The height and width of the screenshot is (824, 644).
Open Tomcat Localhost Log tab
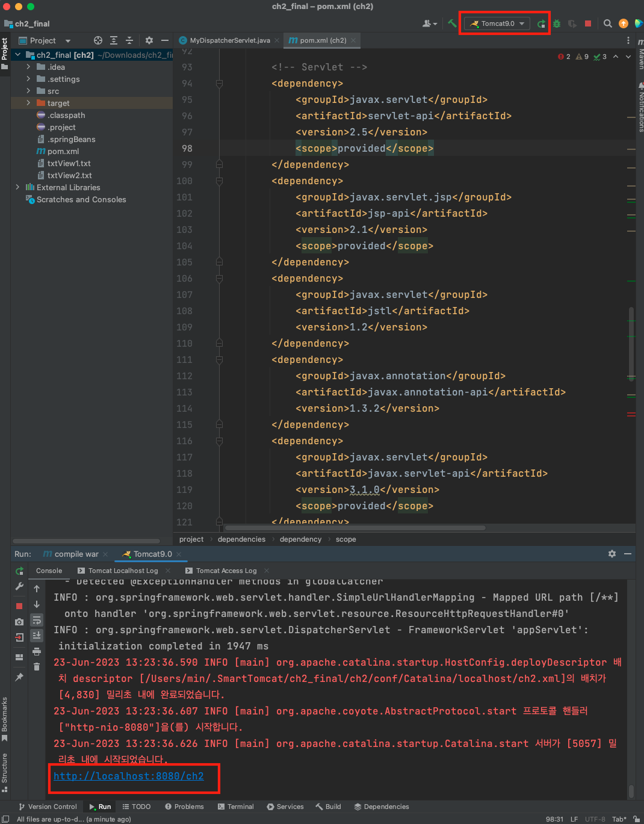[123, 571]
